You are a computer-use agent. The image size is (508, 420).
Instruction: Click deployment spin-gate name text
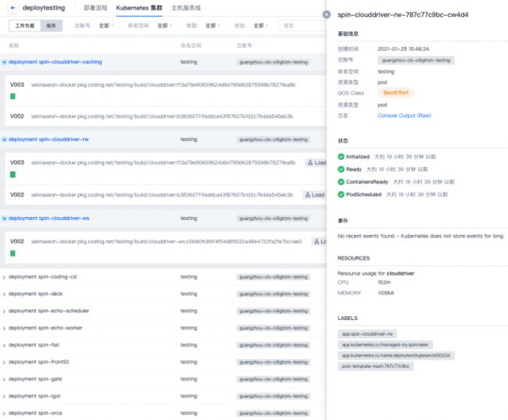coord(35,379)
